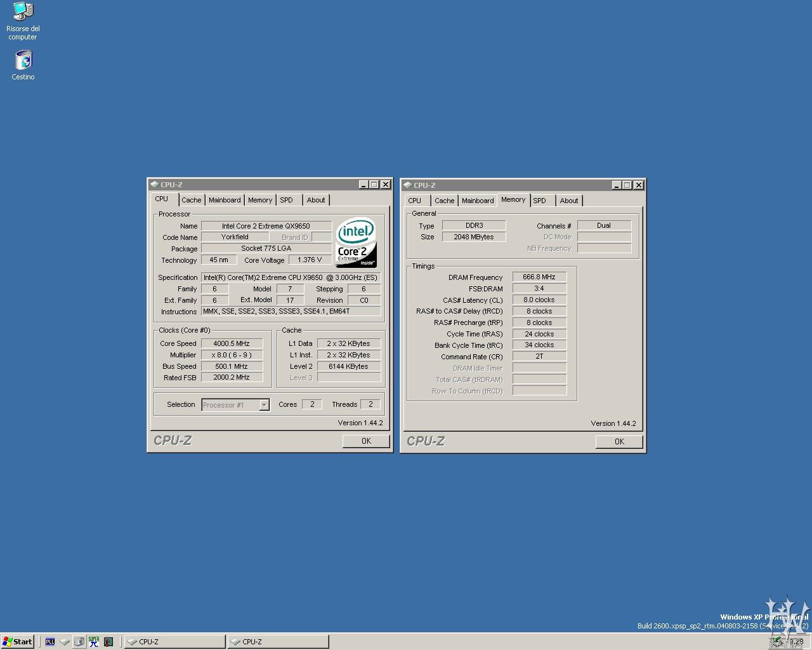
Task: Click the Multiplier value x 8.0 ( 6 - 9 )
Action: tap(232, 355)
